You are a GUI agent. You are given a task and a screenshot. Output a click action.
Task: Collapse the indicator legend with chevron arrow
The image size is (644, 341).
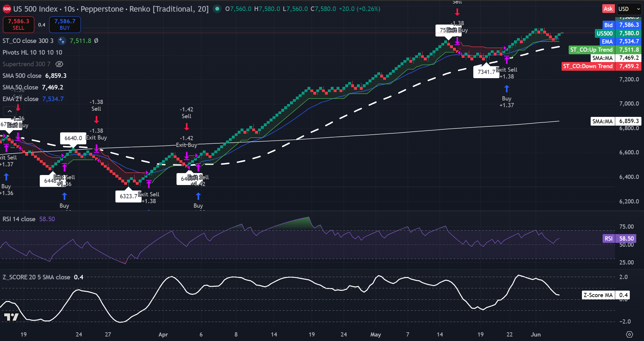coord(10,111)
